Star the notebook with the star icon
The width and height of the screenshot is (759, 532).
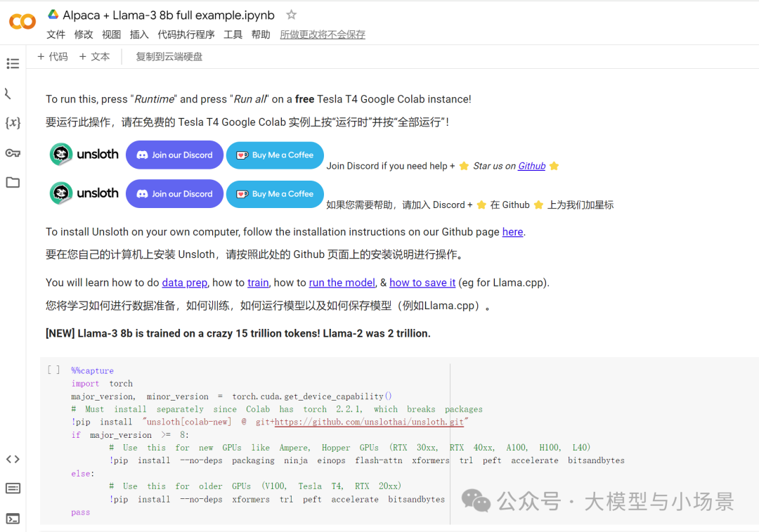click(291, 15)
